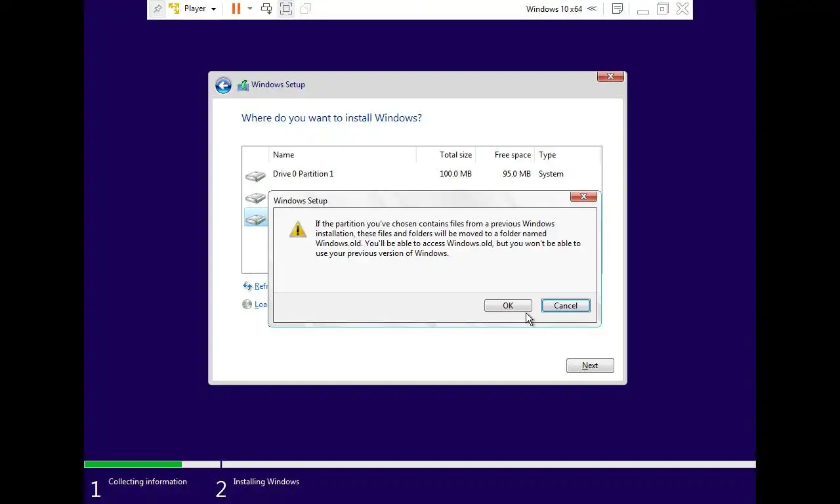Click the Windows 10 x64 VM title
This screenshot has width=840, height=504.
coord(554,9)
